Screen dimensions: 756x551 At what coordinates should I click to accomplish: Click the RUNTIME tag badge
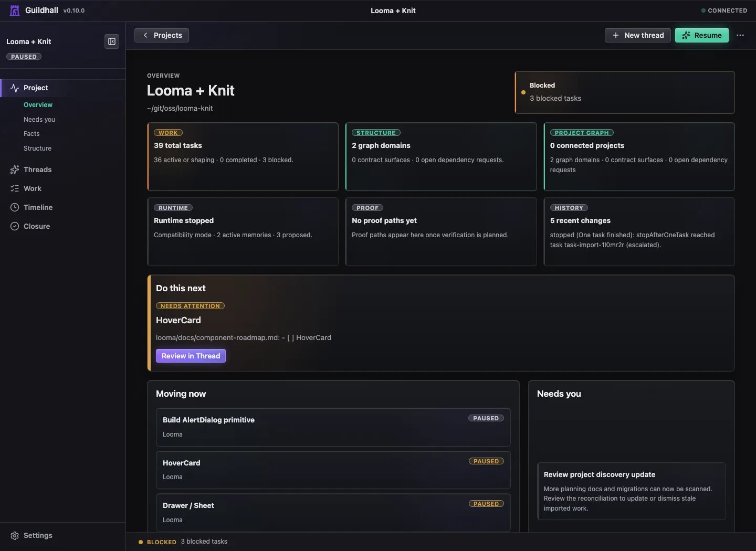[x=173, y=208]
